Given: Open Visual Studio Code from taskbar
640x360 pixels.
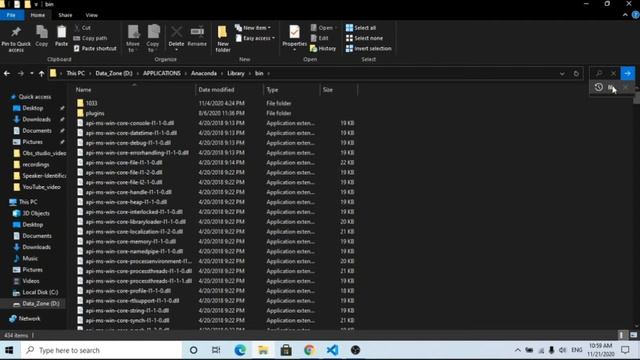Looking at the screenshot, I should (332, 350).
